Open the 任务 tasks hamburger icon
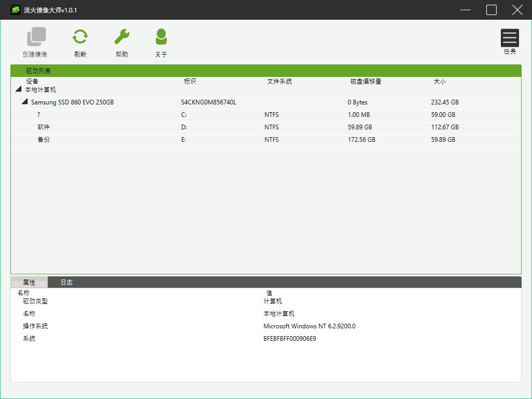Screen dimensions: 532x399 coord(510,37)
